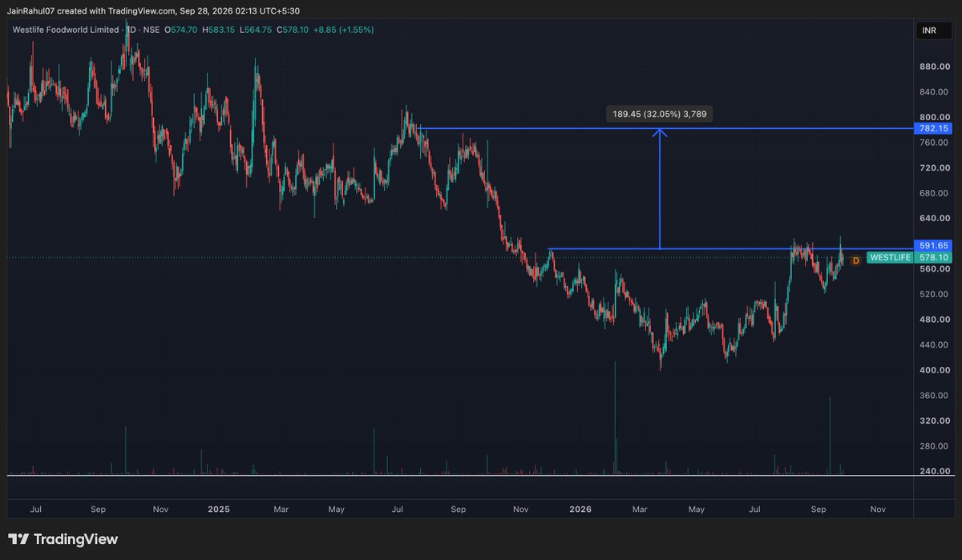Click the Westlife Foodworld Limited symbol title
Viewport: 962px width, 560px height.
66,30
